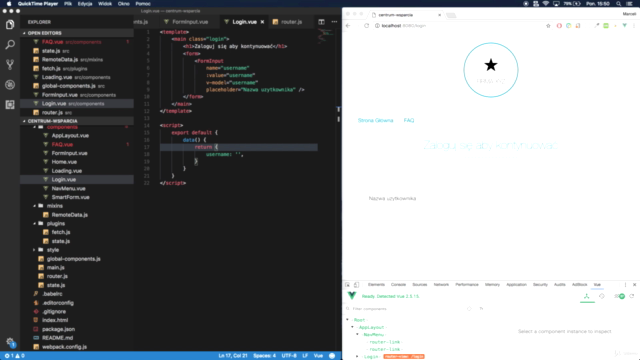
Task: Click the errors and warnings status indicator
Action: coord(14,356)
